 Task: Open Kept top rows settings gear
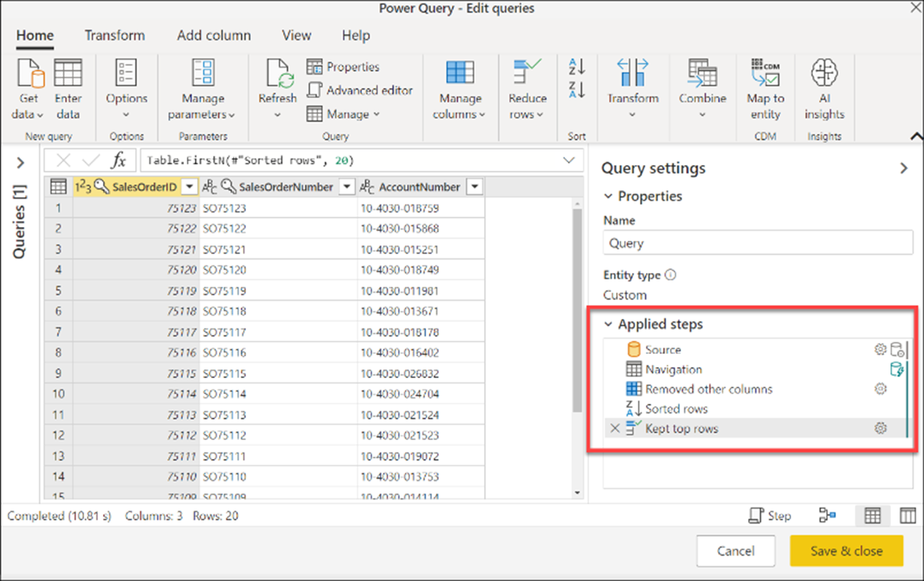pos(880,428)
